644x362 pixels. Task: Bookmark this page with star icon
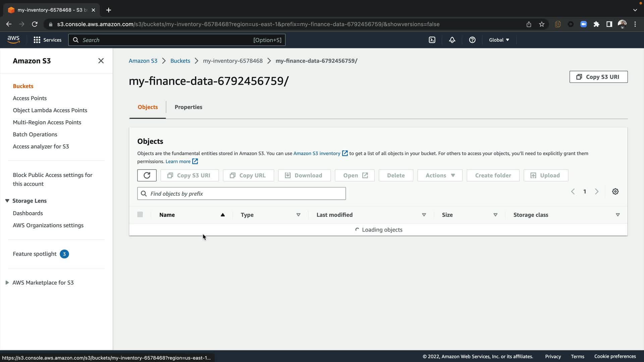(542, 24)
